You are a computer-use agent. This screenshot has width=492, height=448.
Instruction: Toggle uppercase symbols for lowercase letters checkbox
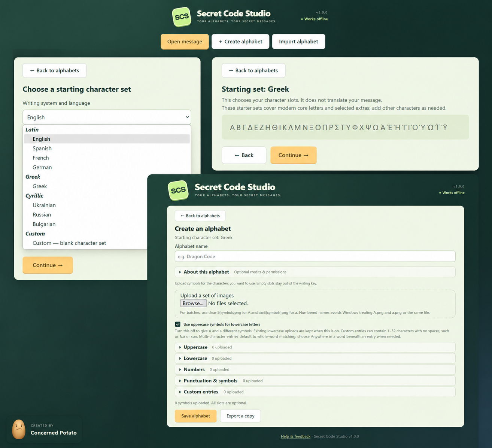[178, 324]
